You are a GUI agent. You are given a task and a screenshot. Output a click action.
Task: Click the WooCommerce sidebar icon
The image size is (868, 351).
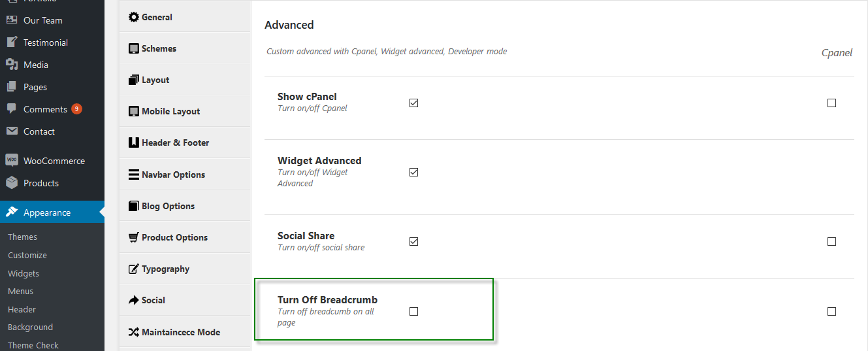pyautogui.click(x=12, y=161)
